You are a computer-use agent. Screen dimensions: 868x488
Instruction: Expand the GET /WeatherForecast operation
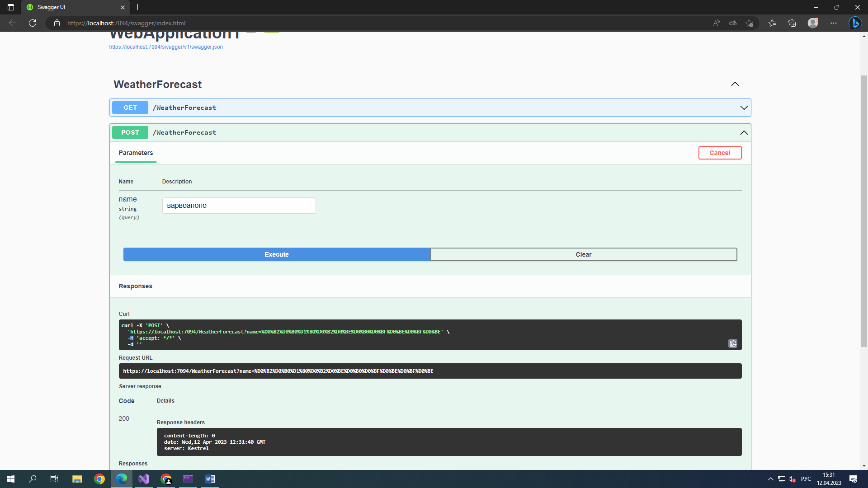click(744, 108)
